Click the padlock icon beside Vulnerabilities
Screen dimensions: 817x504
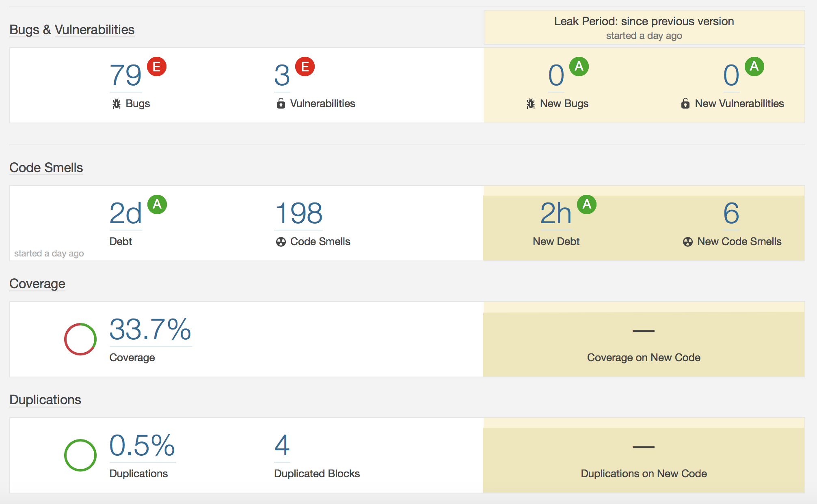(x=281, y=103)
